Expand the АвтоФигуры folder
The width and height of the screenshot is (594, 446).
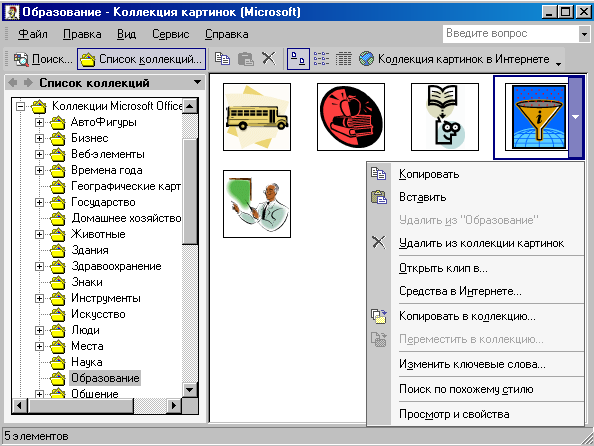tap(39, 122)
